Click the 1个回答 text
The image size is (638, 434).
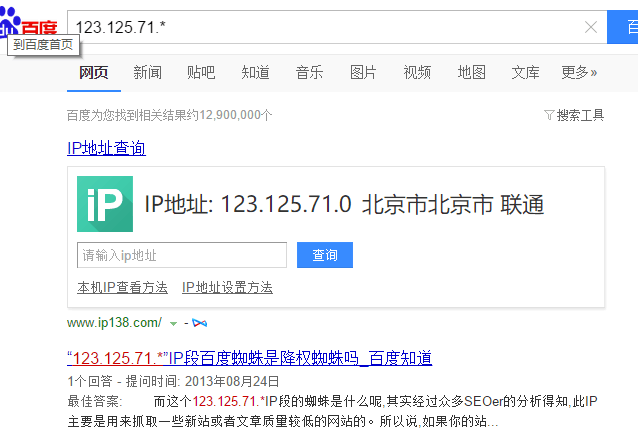click(x=90, y=382)
